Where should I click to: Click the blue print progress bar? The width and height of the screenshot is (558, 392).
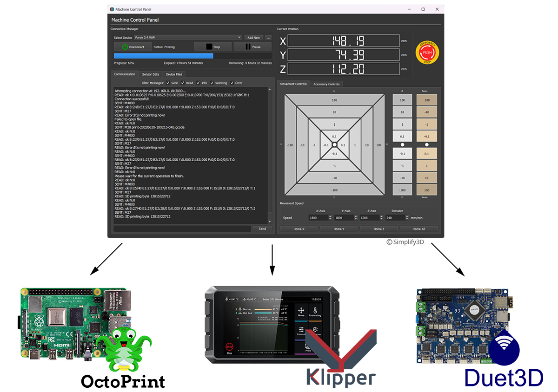point(193,56)
